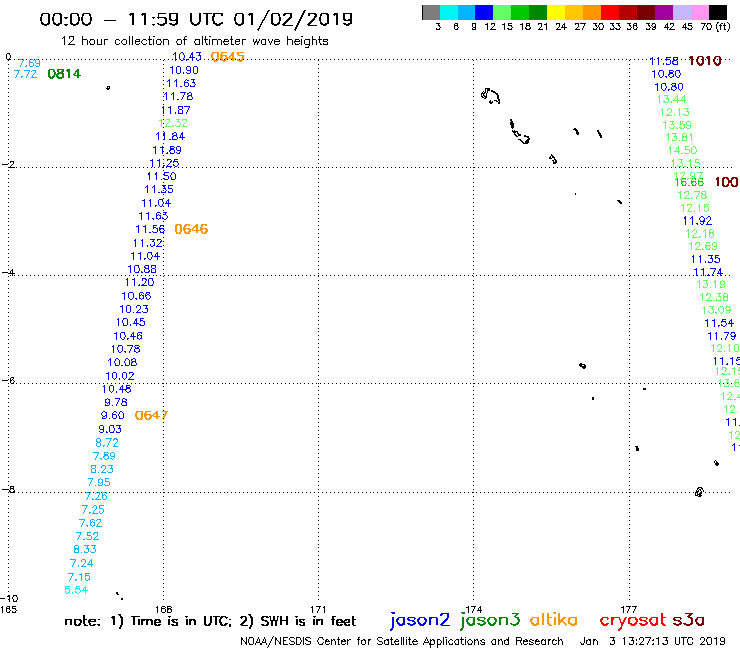
Task: Select the 8.33 wave height value
Action: tap(84, 549)
